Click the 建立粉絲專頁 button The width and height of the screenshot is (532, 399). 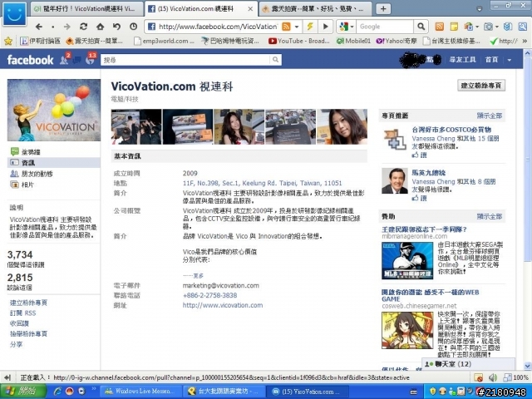tap(481, 86)
